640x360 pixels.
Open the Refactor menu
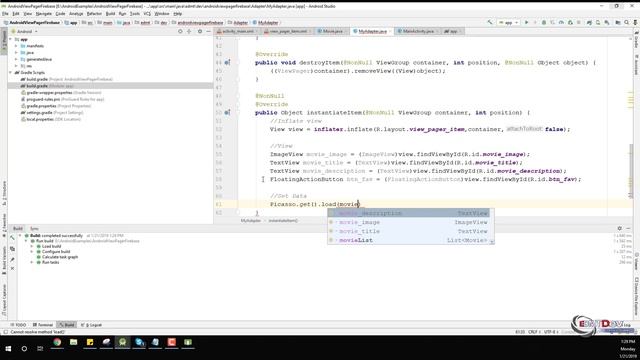[x=94, y=13]
